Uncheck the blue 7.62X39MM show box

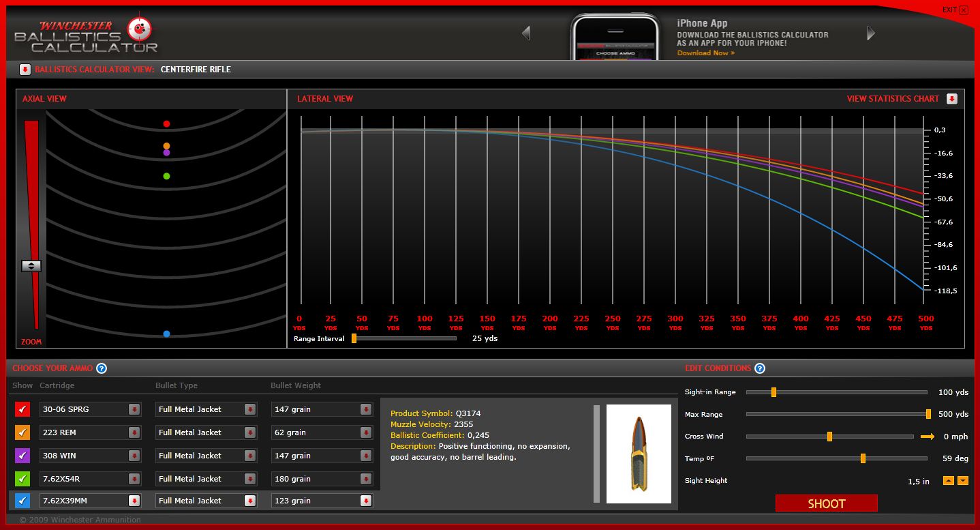[22, 501]
